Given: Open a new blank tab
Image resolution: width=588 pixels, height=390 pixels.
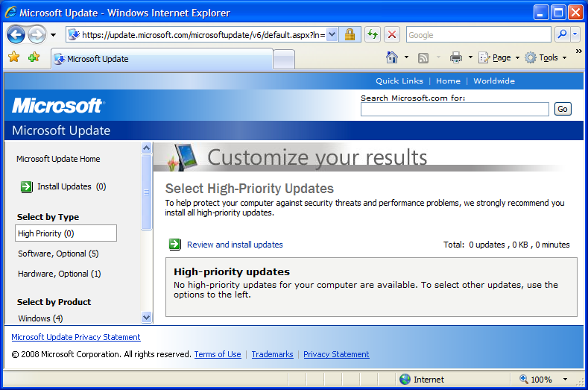Looking at the screenshot, I should tap(284, 60).
